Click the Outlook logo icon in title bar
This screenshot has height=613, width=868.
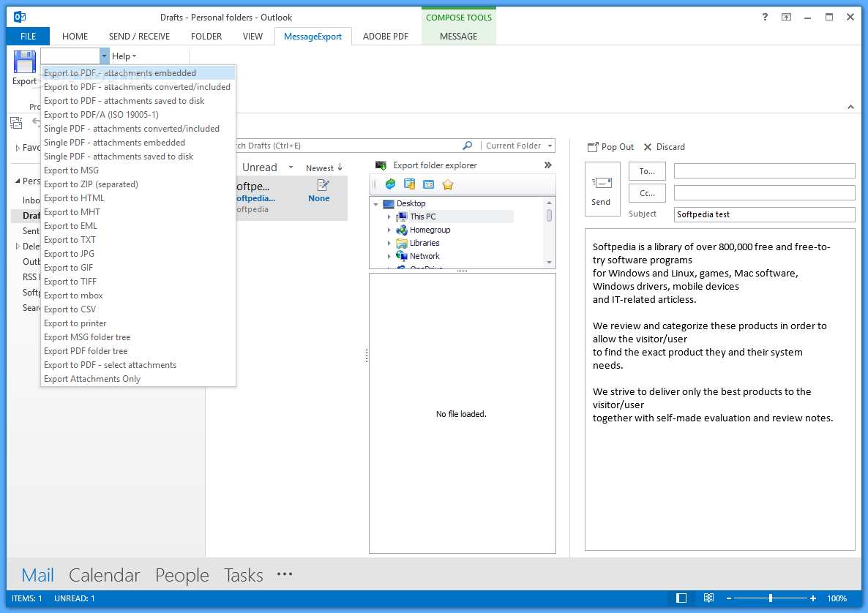click(x=20, y=17)
